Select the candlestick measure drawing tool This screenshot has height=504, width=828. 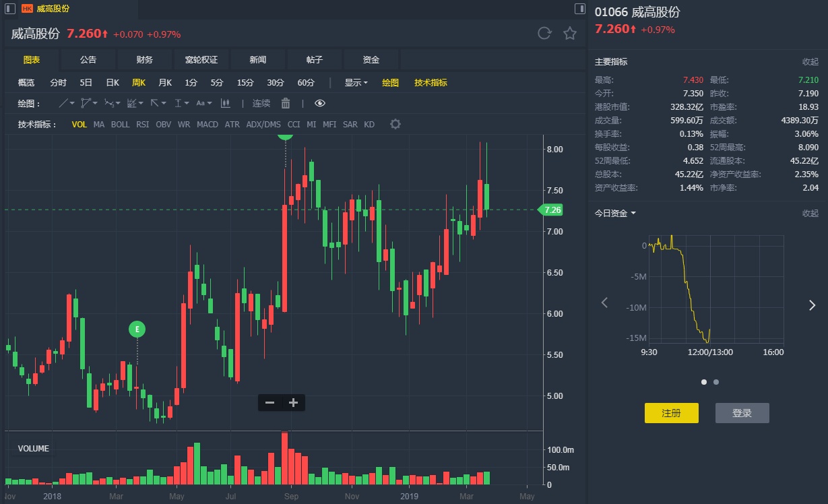[225, 103]
